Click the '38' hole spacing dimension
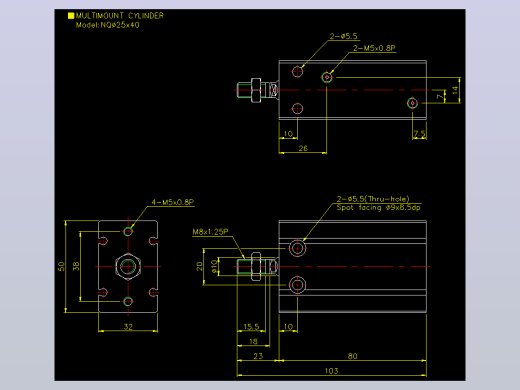 [76, 266]
